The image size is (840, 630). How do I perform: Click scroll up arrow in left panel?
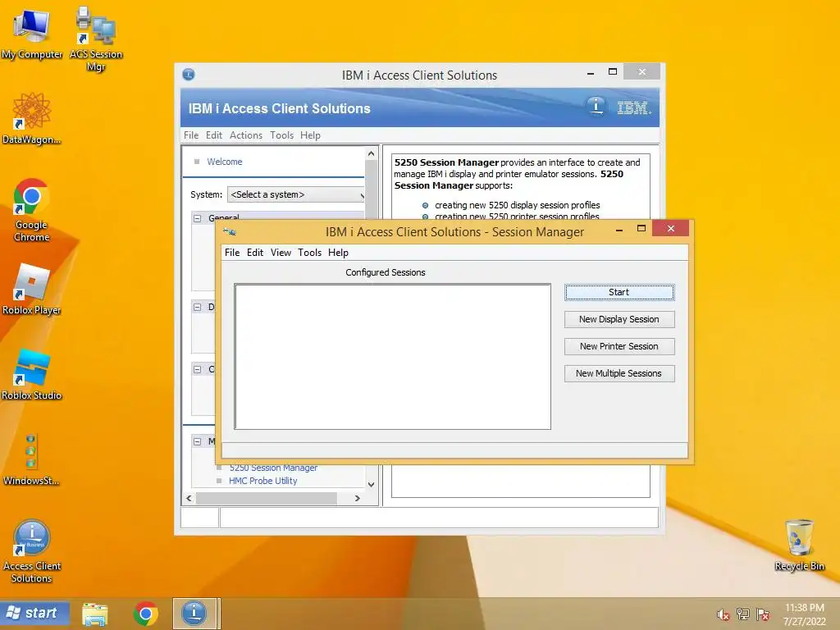click(x=372, y=153)
